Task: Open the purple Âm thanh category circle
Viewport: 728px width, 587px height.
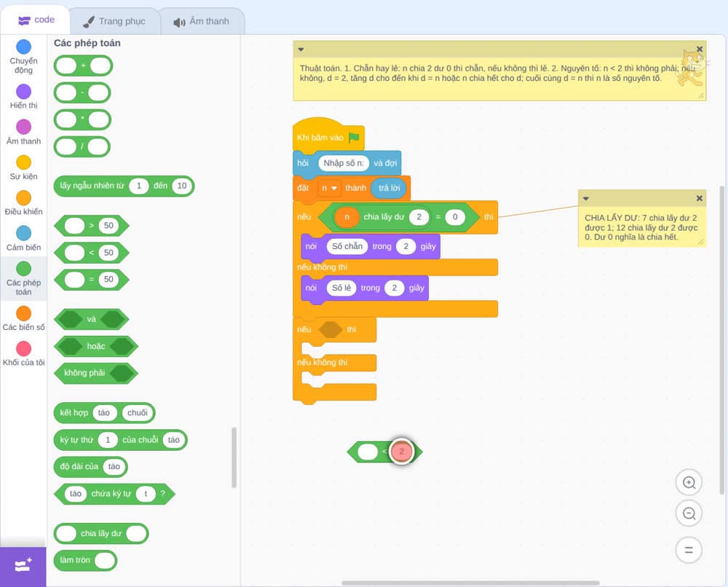Action: pyautogui.click(x=24, y=127)
